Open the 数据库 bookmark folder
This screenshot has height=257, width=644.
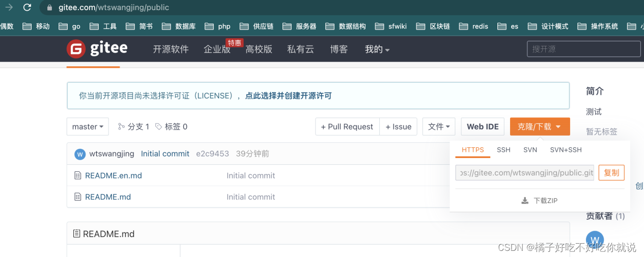(x=179, y=27)
